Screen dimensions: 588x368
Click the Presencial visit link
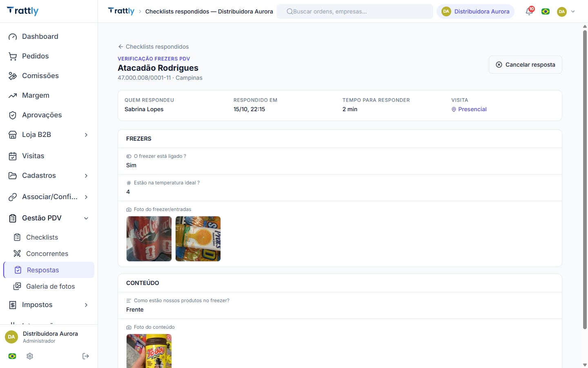coord(469,109)
